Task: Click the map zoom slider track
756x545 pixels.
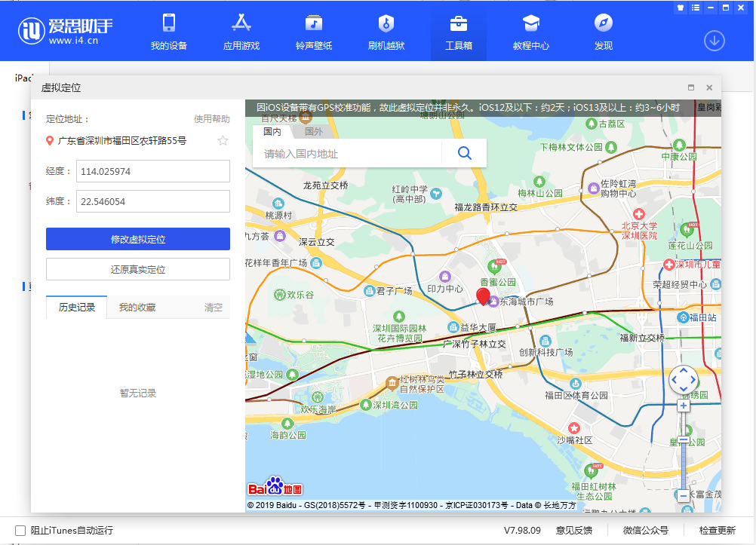Action: (x=684, y=464)
